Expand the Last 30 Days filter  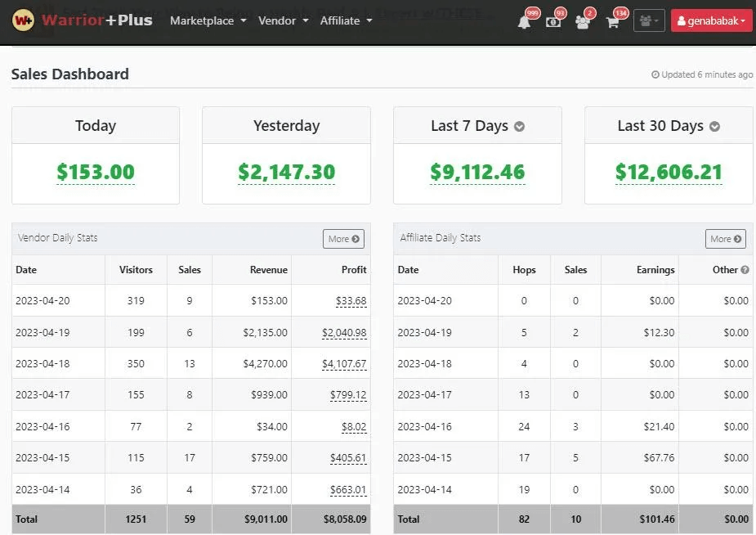pos(714,125)
